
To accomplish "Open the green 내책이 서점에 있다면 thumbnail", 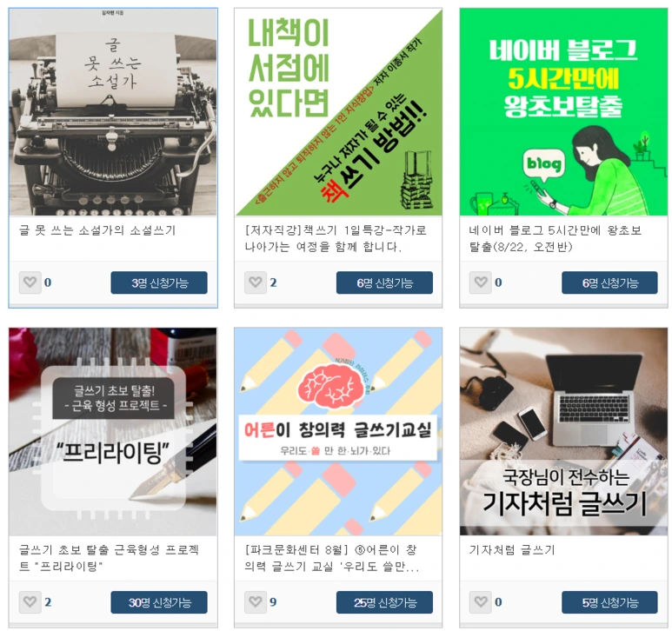I will pos(338,112).
